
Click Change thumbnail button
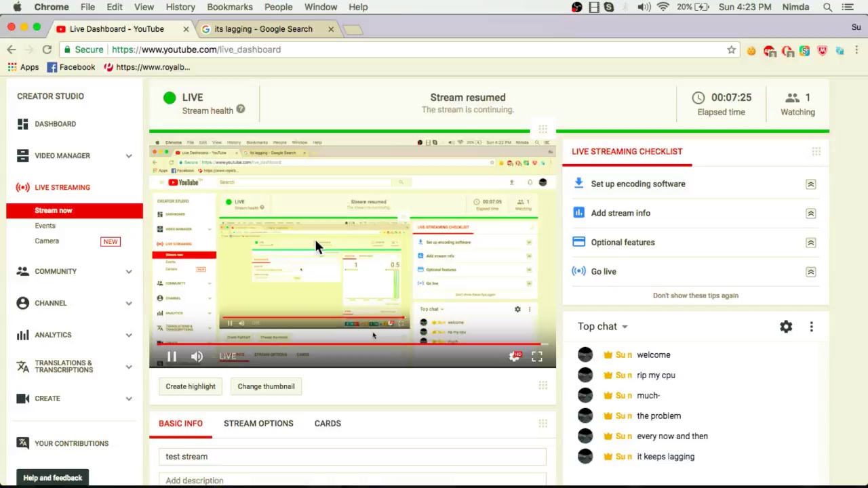click(266, 386)
